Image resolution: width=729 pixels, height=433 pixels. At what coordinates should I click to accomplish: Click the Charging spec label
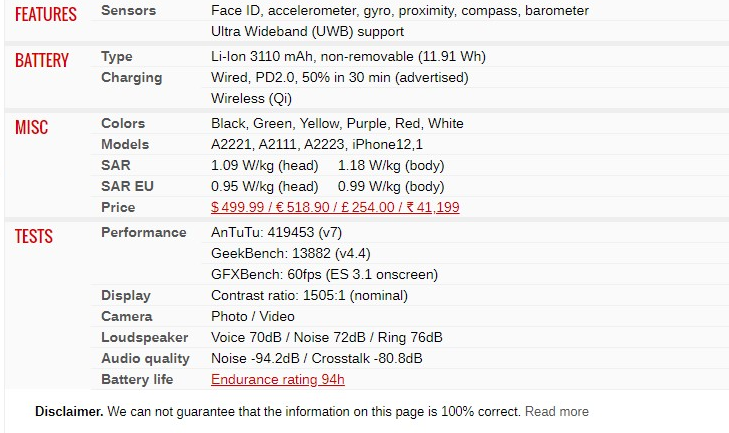(x=132, y=78)
